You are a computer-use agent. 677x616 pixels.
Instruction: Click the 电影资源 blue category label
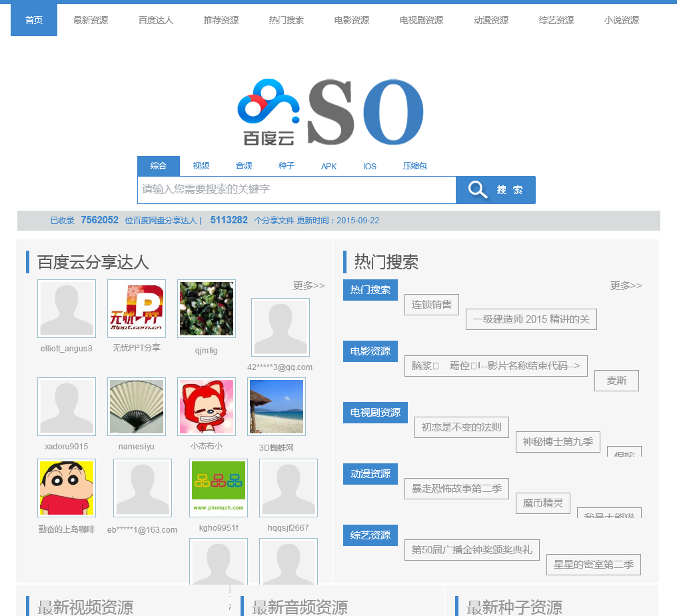[x=370, y=351]
